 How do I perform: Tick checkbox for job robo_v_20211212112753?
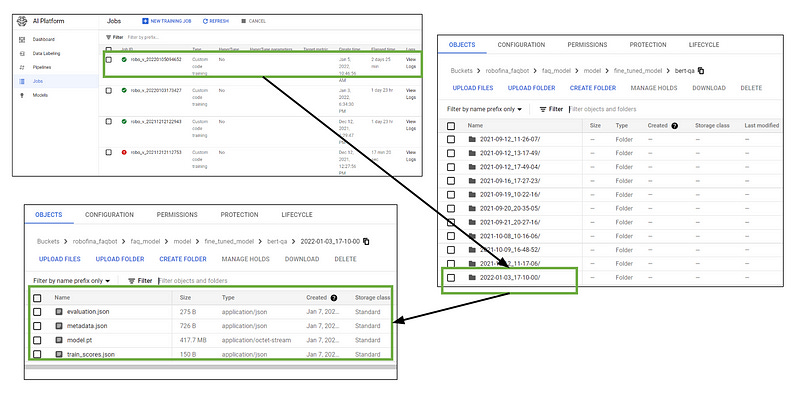(x=109, y=152)
